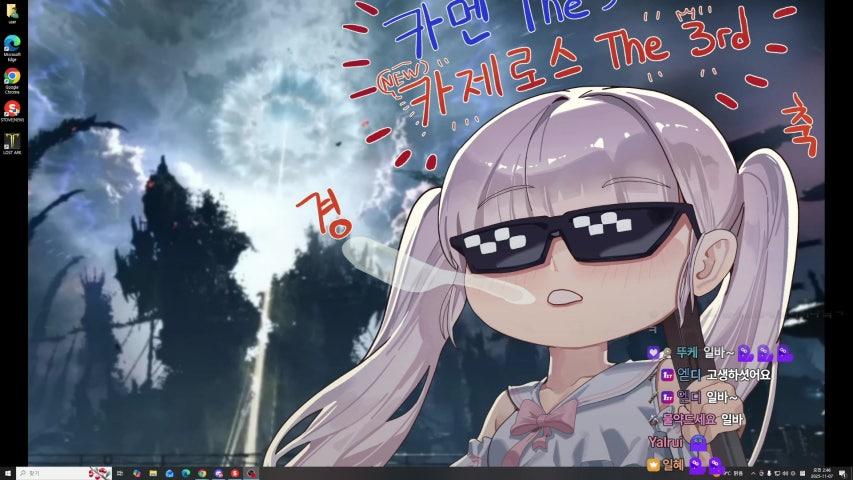Start LOST ARK from the desktop shortcut
Viewport: 853px width, 480px height.
pos(12,144)
